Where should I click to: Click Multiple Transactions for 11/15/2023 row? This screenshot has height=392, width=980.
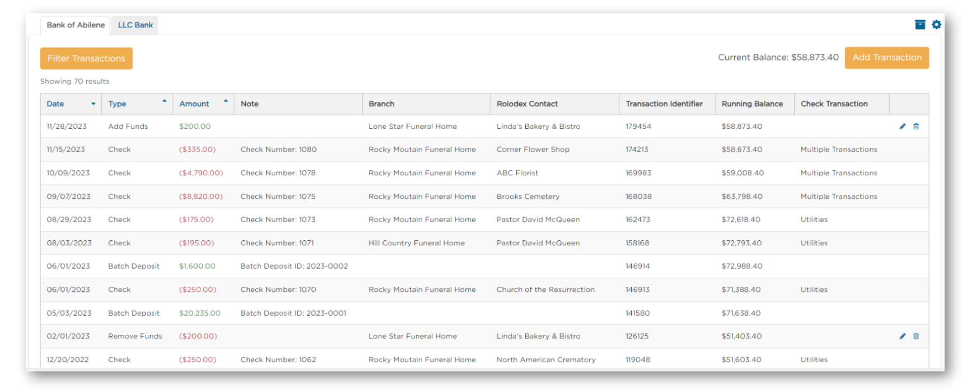click(x=839, y=150)
